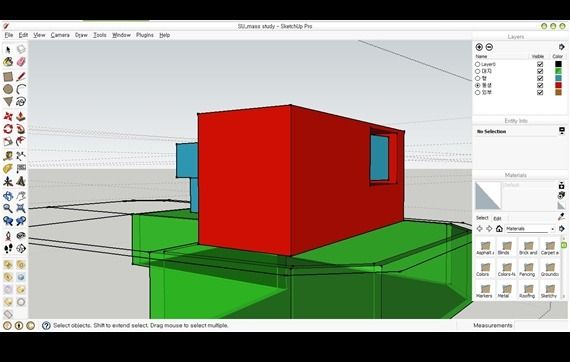Pick the pink Eraser tool

coord(21,62)
